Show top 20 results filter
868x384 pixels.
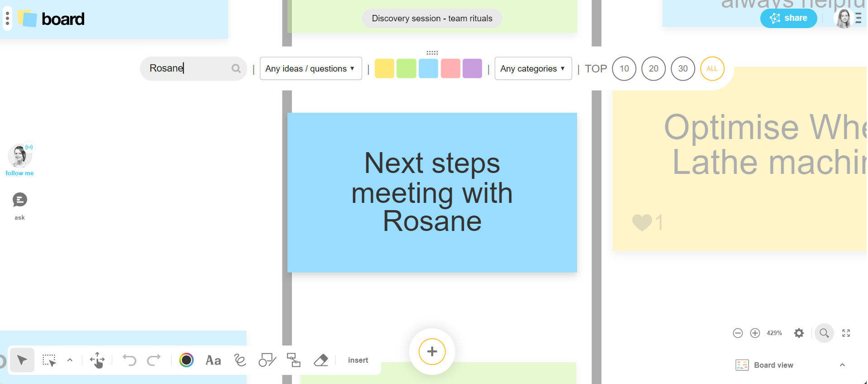[x=653, y=69]
